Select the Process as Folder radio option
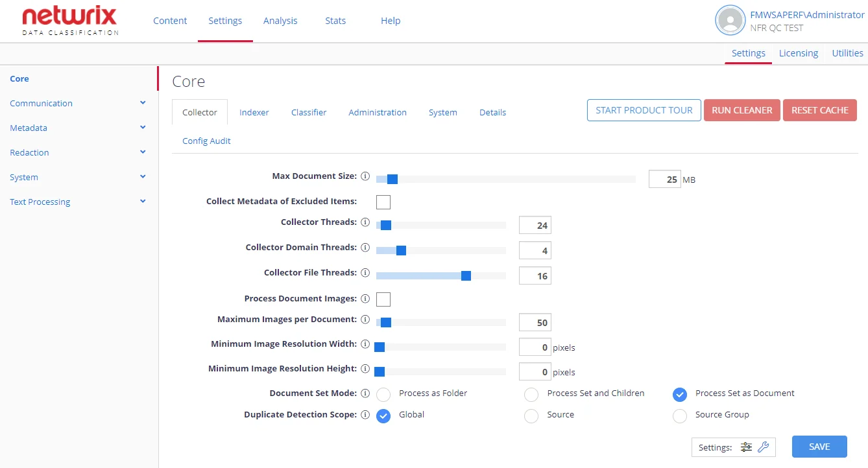The width and height of the screenshot is (868, 468). (383, 394)
